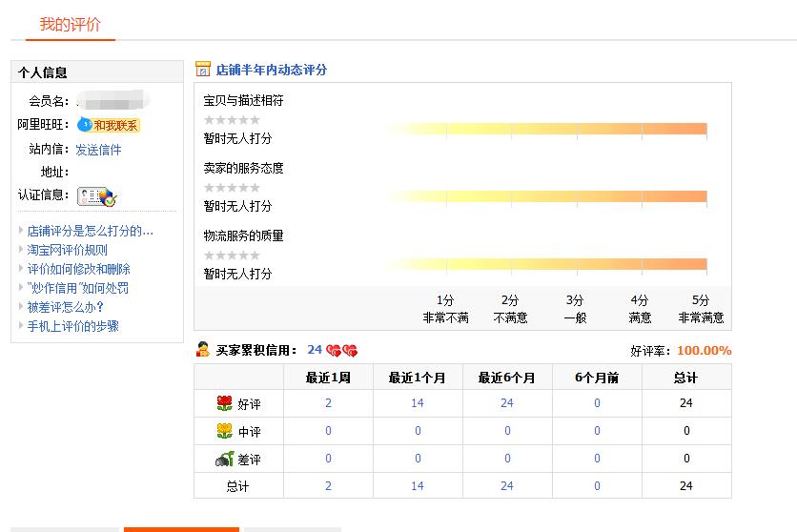Open the 发送信件 link

click(98, 150)
